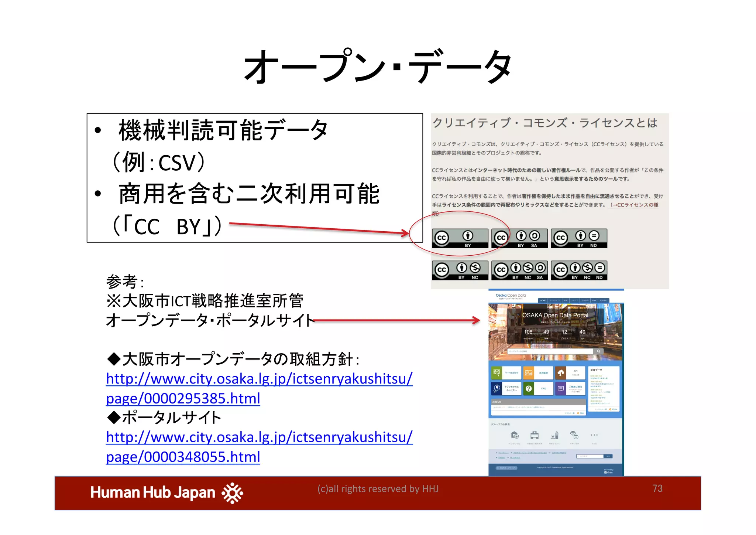Click the クリエイティブ・コモンズ・ライセンスとは heading
The height and width of the screenshot is (535, 756).
pos(545,123)
